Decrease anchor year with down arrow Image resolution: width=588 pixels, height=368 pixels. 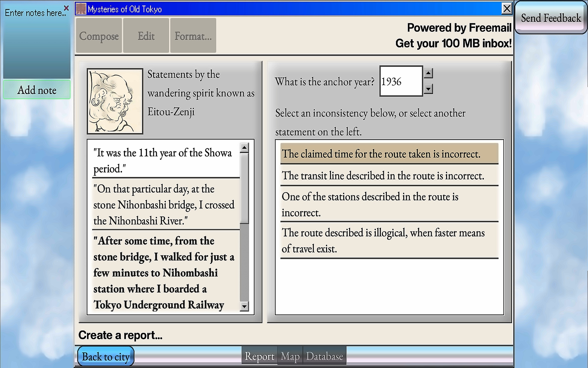(x=428, y=89)
